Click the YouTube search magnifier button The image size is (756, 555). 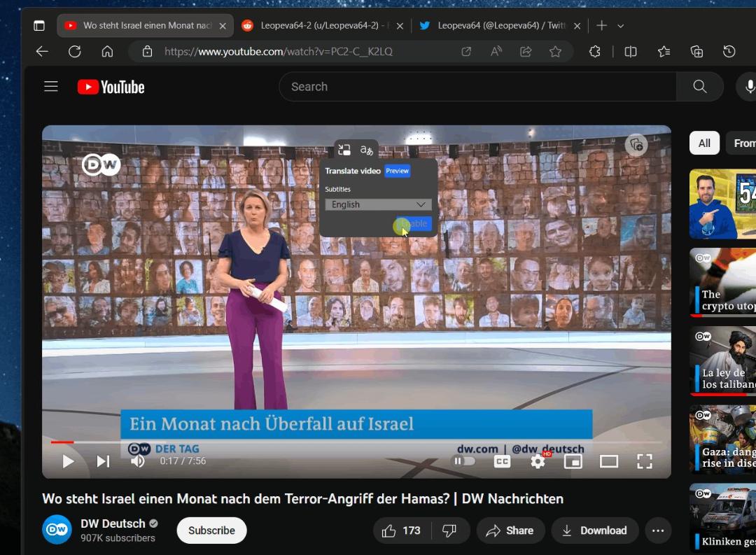tap(699, 87)
